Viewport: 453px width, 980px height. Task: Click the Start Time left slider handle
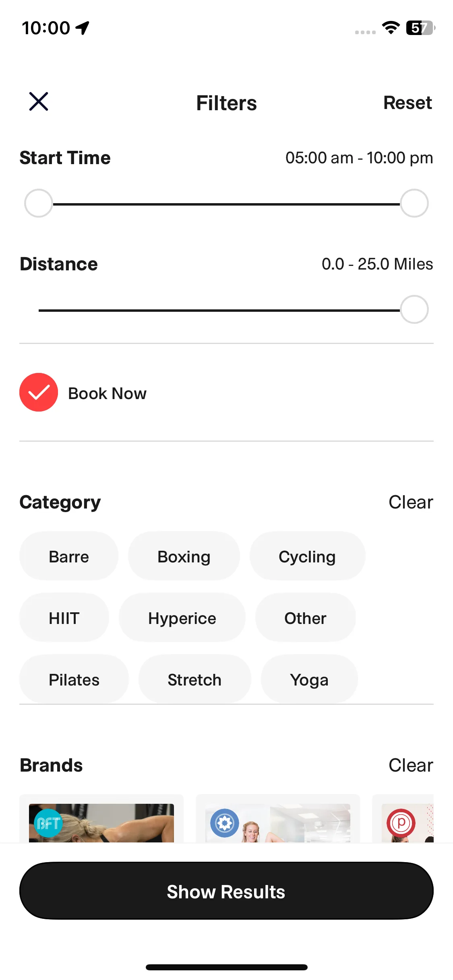pyautogui.click(x=39, y=204)
